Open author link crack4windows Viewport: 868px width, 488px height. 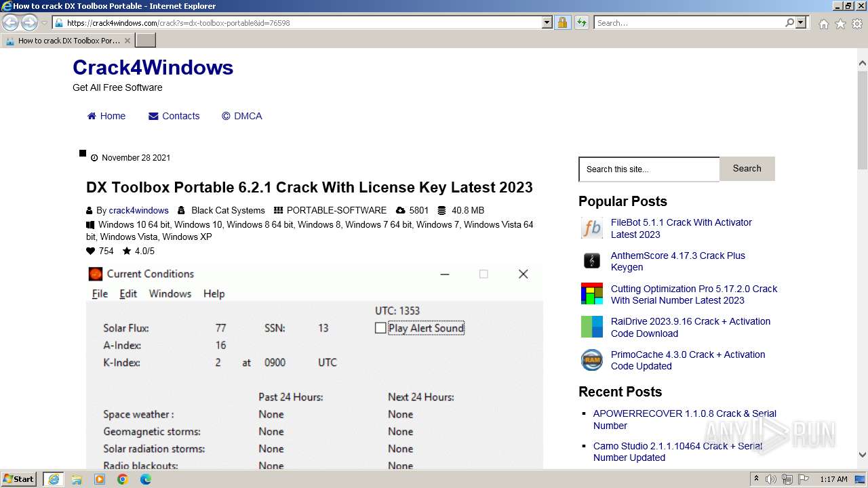point(138,210)
